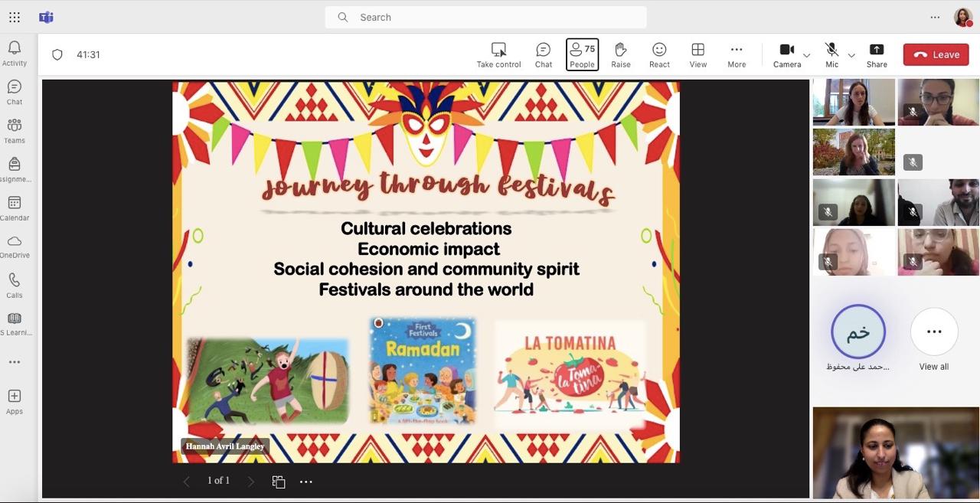Image resolution: width=980 pixels, height=503 pixels.
Task: Open Calendar from the left sidebar
Action: click(14, 207)
